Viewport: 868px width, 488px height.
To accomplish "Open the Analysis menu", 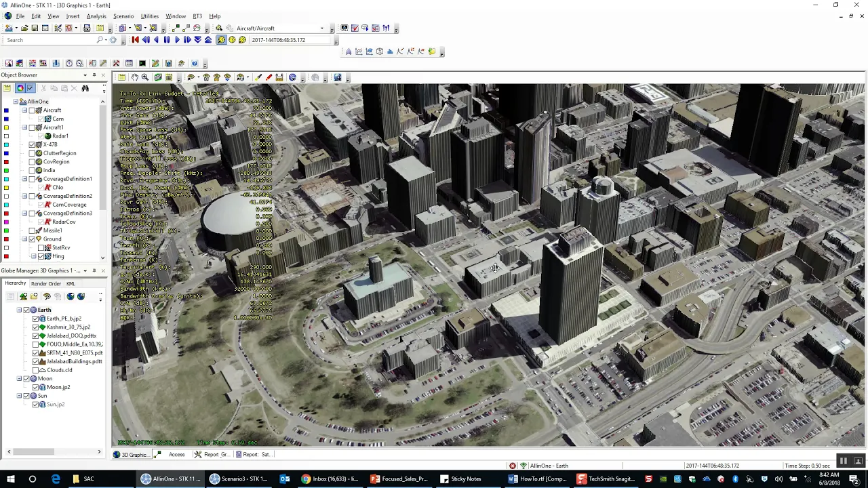I will point(96,16).
